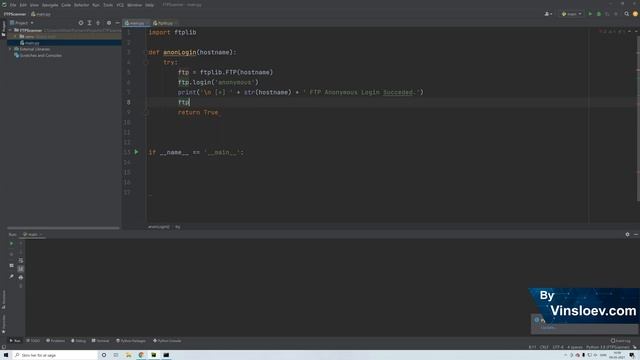Screen dimensions: 640x360
Task: Open the Help menu
Action: pos(149,5)
